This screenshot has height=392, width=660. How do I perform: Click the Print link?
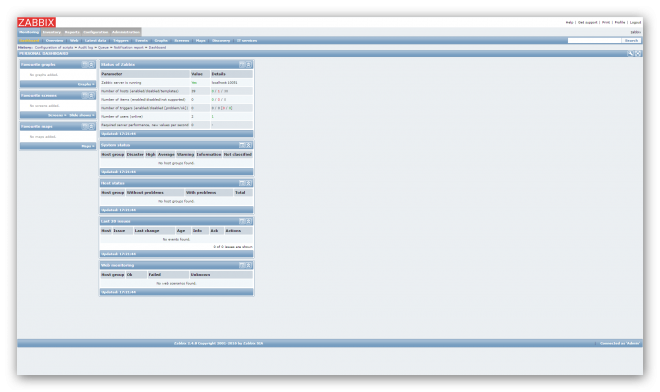[606, 22]
